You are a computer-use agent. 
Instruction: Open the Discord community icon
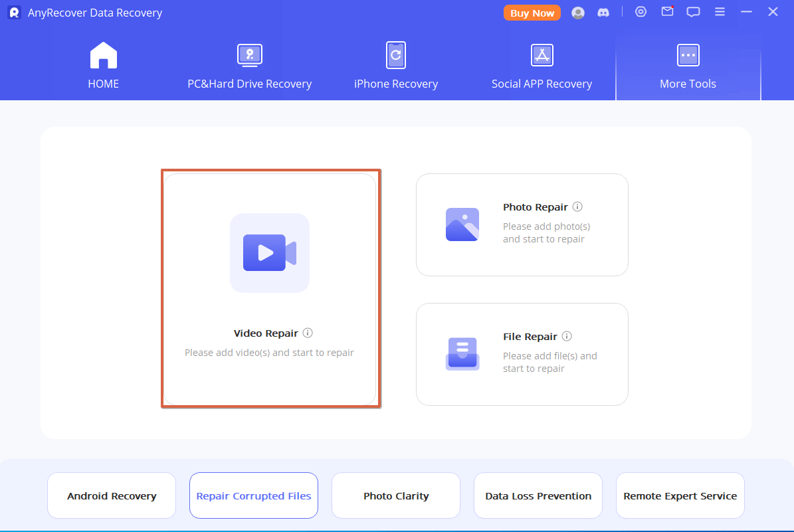point(603,13)
